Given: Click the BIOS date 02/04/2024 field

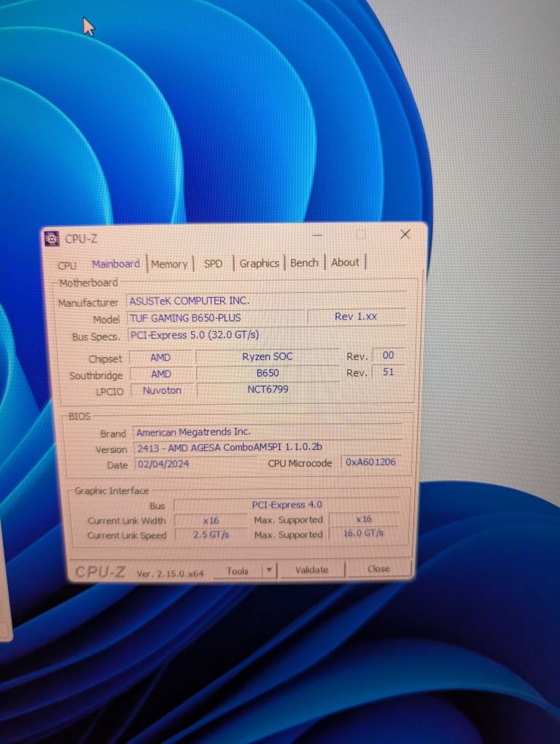Looking at the screenshot, I should (x=195, y=464).
